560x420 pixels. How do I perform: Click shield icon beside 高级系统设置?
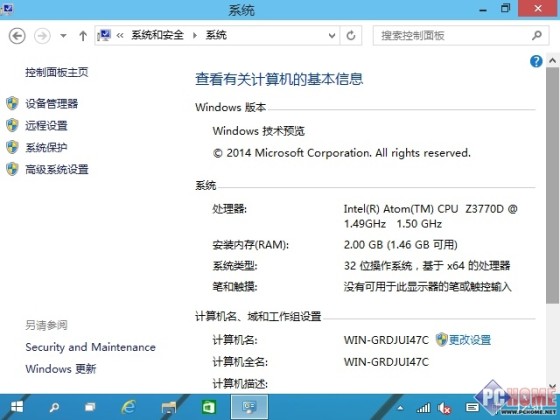[x=12, y=169]
